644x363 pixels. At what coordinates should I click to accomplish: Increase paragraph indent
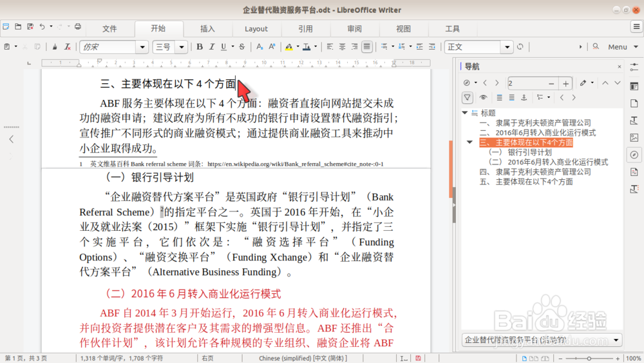click(419, 47)
